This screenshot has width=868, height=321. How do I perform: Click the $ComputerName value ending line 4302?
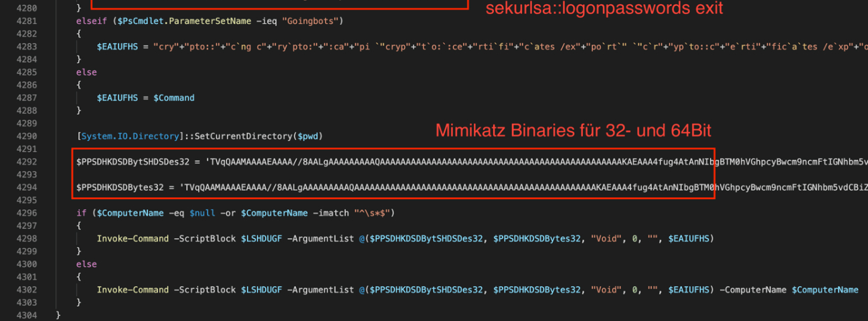click(824, 290)
